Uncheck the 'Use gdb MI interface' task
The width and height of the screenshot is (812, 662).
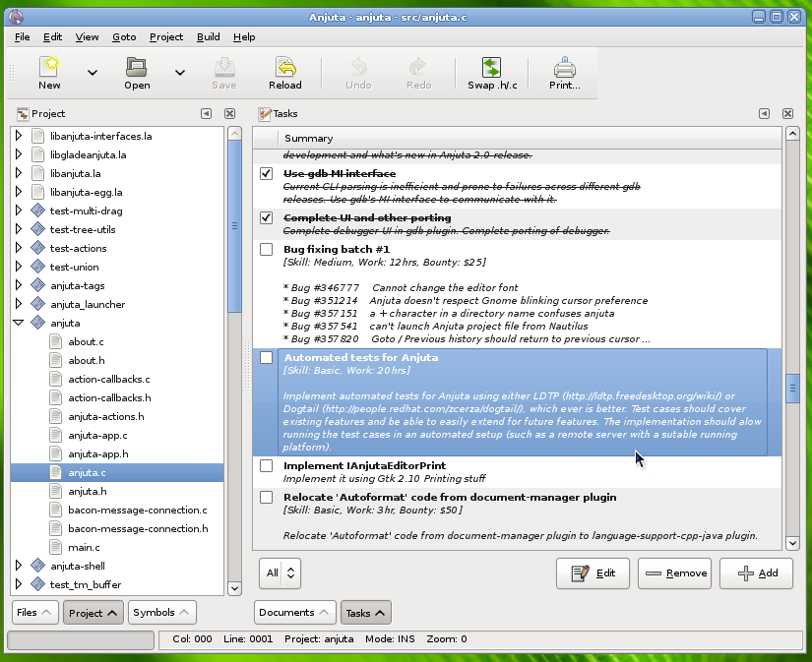(266, 173)
